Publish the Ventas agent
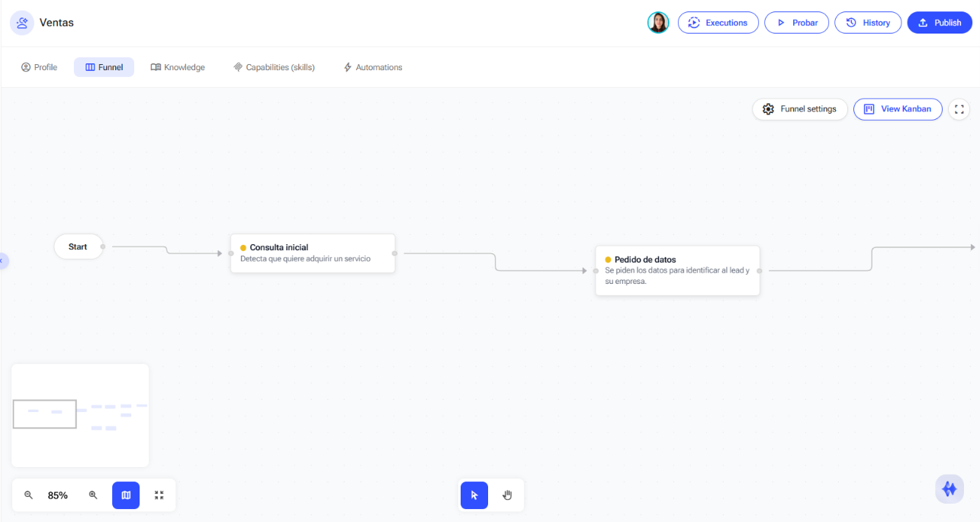980x522 pixels. tap(940, 23)
